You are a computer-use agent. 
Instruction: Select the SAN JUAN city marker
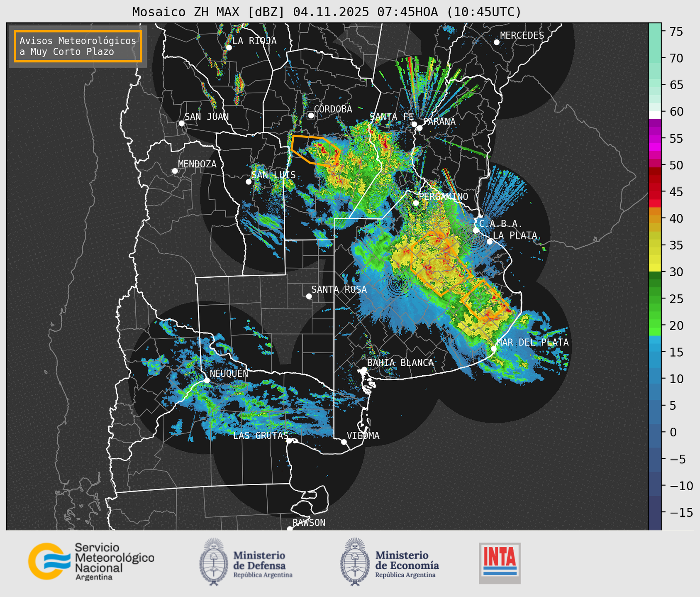tap(181, 123)
